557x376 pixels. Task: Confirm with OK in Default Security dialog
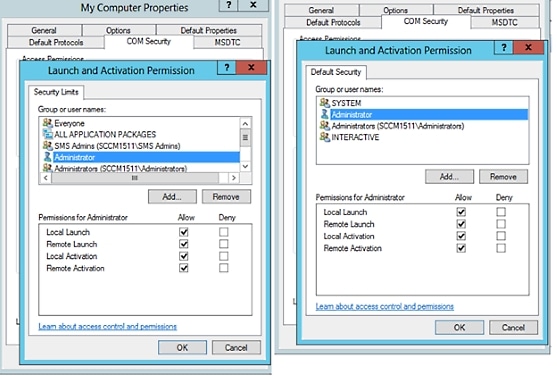click(x=459, y=327)
